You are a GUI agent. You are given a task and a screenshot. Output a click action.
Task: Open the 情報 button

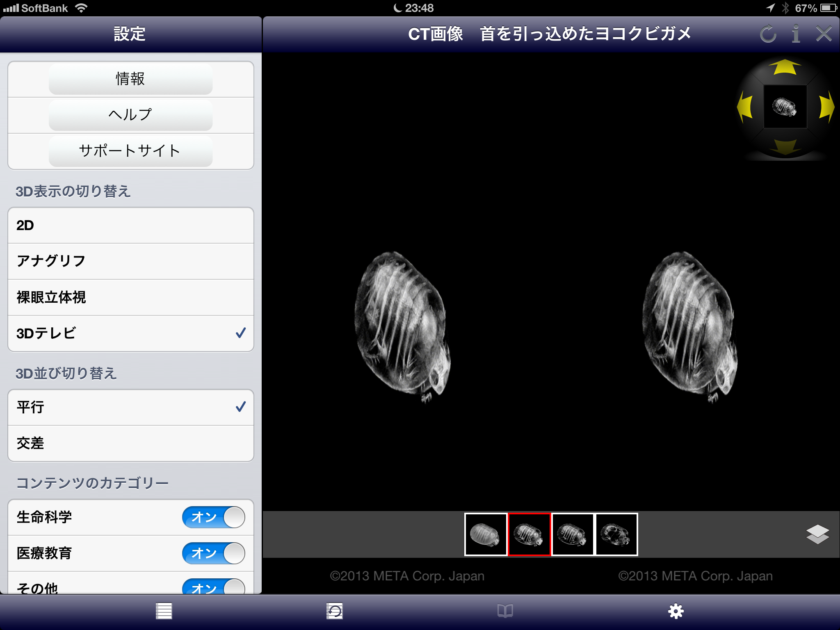click(130, 79)
